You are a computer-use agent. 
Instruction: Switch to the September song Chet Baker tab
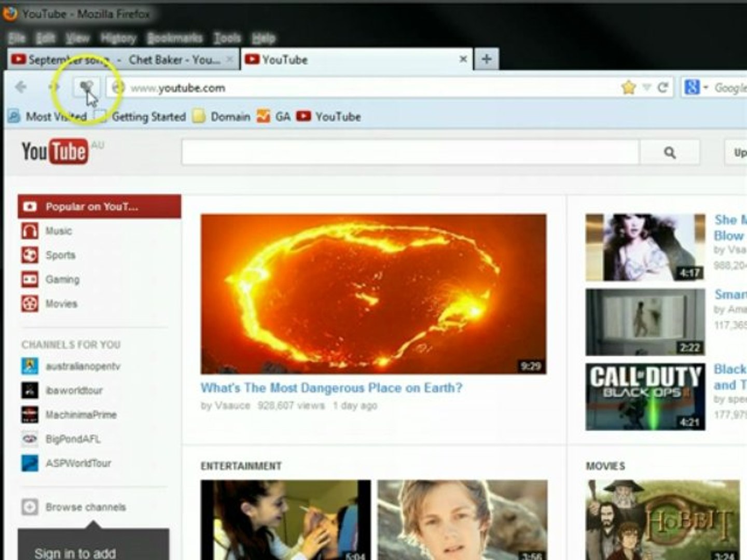[x=123, y=60]
